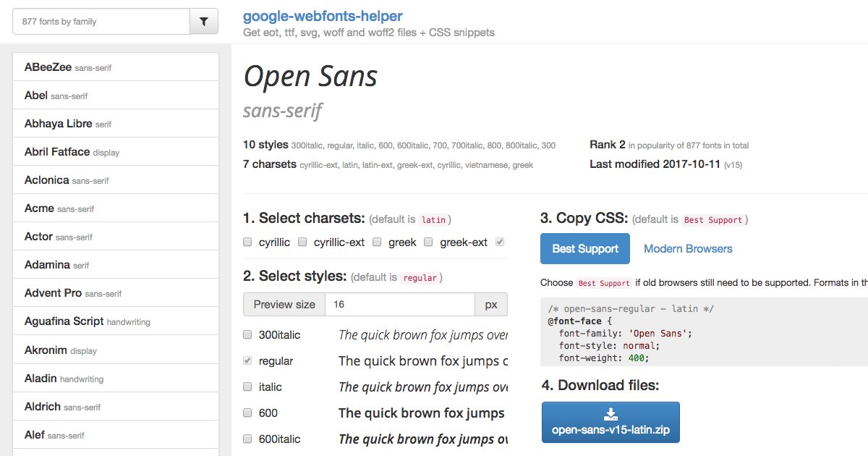Click the Open Sans heading text
Screen dimensions: 868x456
tap(310, 76)
